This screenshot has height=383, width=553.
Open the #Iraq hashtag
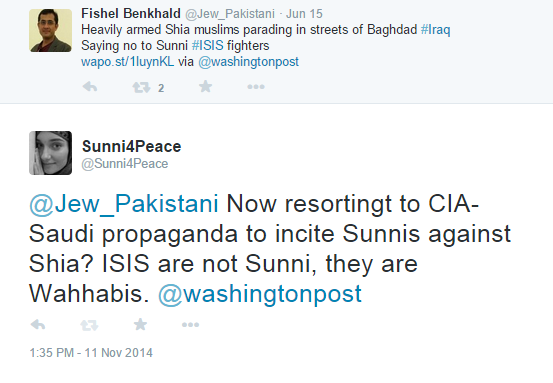(436, 30)
